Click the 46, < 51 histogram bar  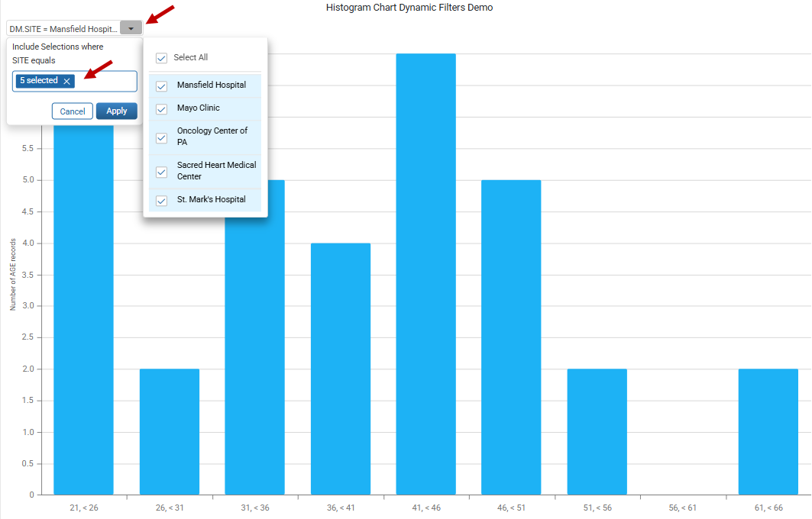tap(511, 337)
